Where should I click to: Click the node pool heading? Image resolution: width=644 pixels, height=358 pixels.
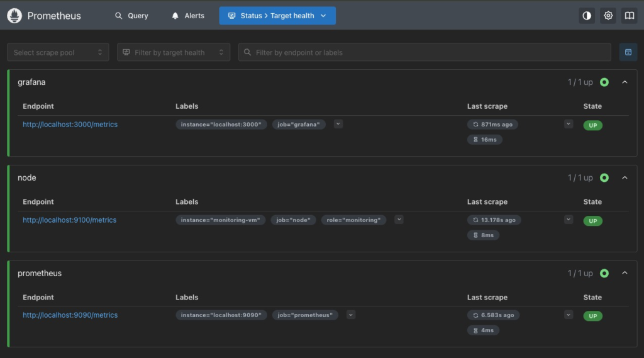click(x=26, y=178)
